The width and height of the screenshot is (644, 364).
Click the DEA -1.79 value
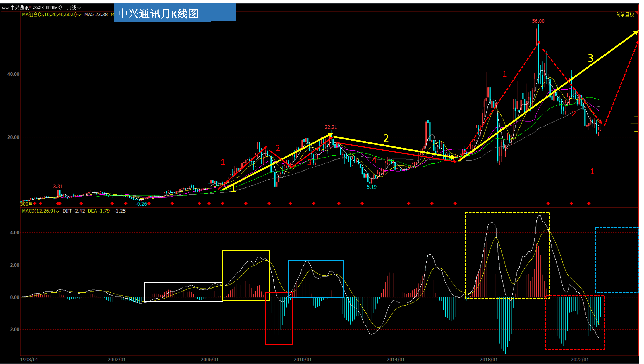pos(99,211)
